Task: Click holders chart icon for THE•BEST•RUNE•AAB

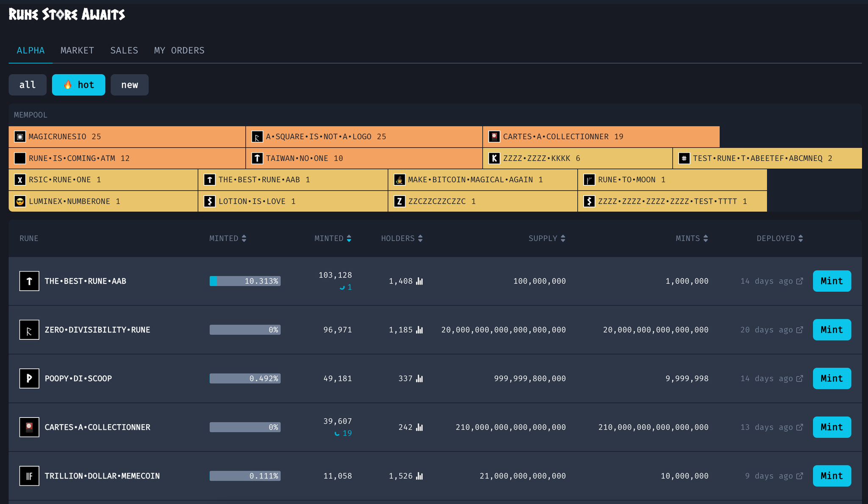Action: (419, 281)
